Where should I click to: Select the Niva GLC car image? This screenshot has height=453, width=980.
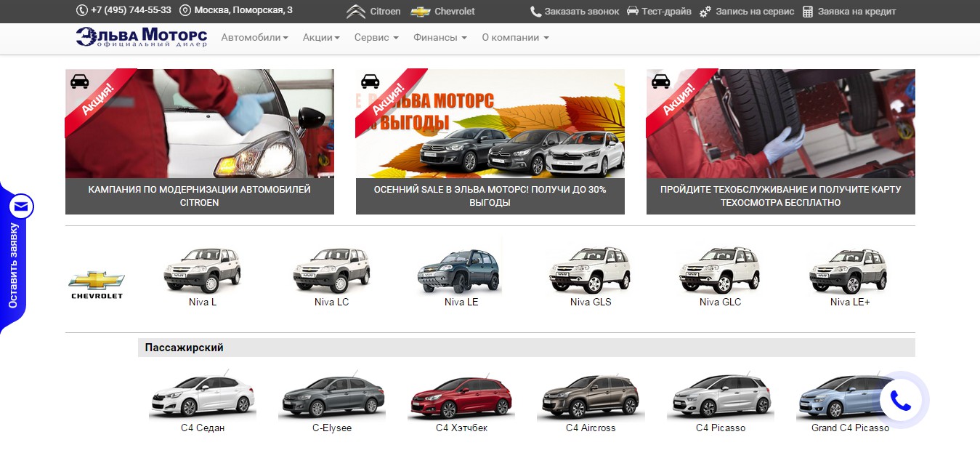coord(720,270)
